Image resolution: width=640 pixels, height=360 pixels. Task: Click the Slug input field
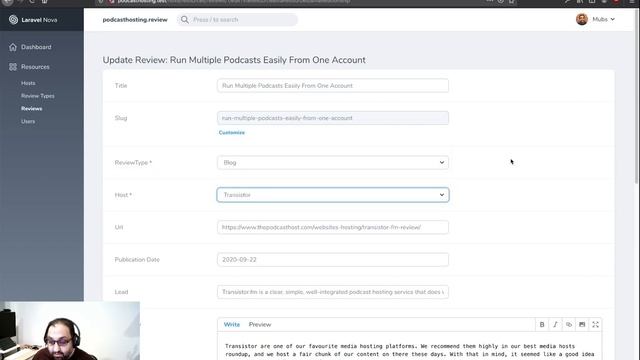click(333, 118)
